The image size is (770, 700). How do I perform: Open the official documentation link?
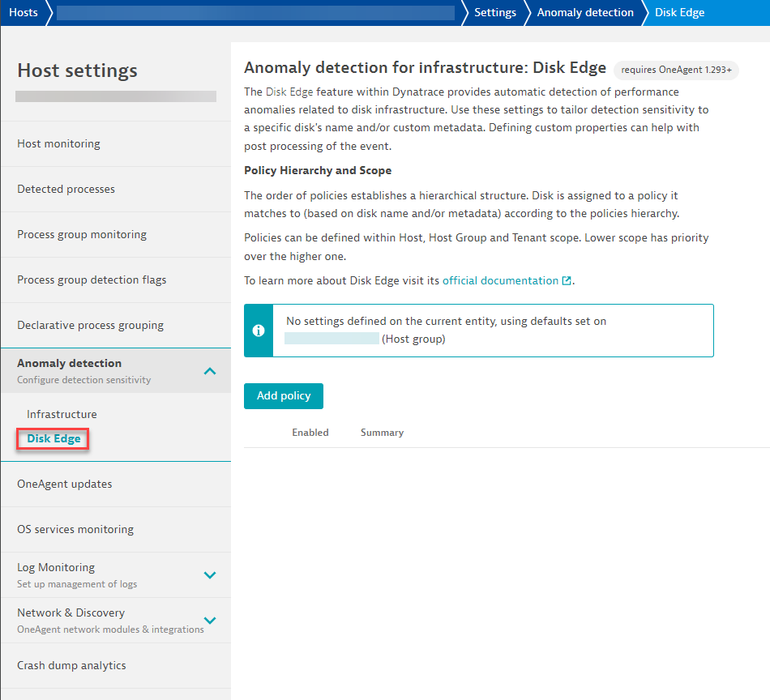[x=500, y=280]
